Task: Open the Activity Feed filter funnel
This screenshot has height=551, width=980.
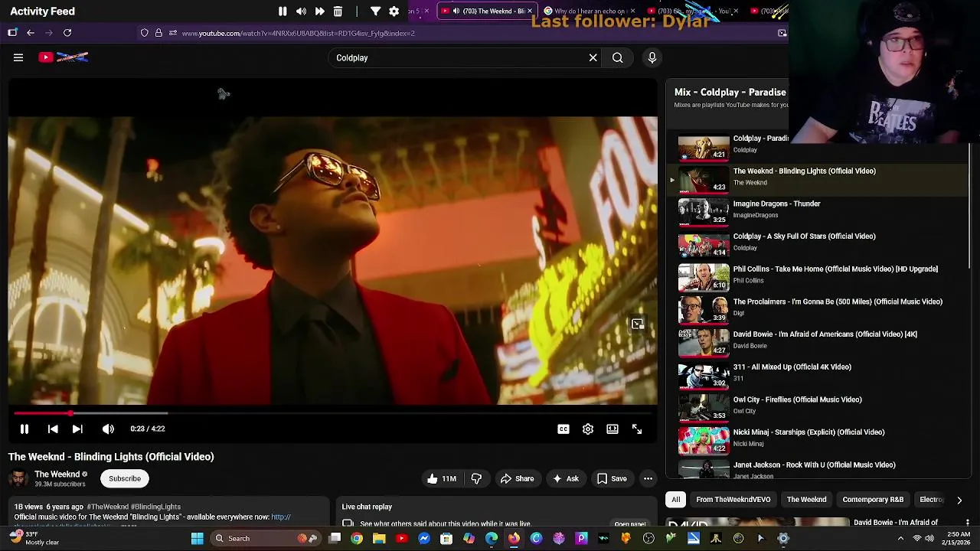Action: coord(375,11)
